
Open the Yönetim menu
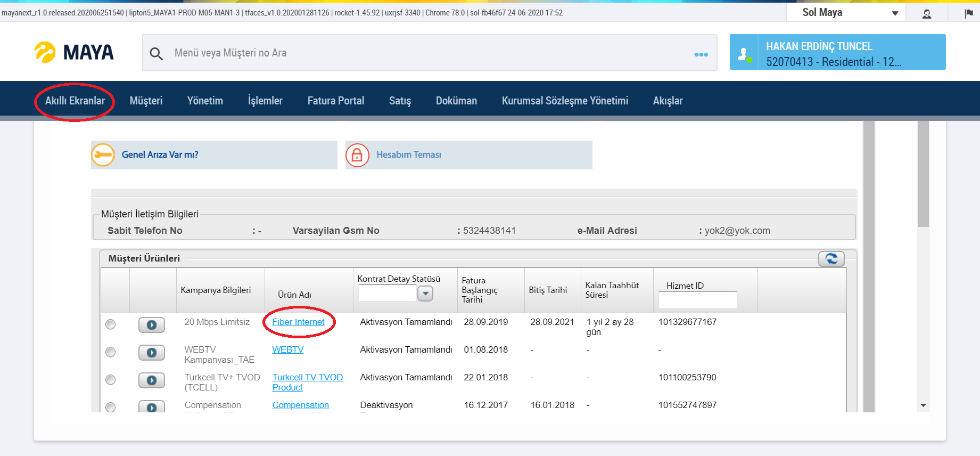coord(205,101)
